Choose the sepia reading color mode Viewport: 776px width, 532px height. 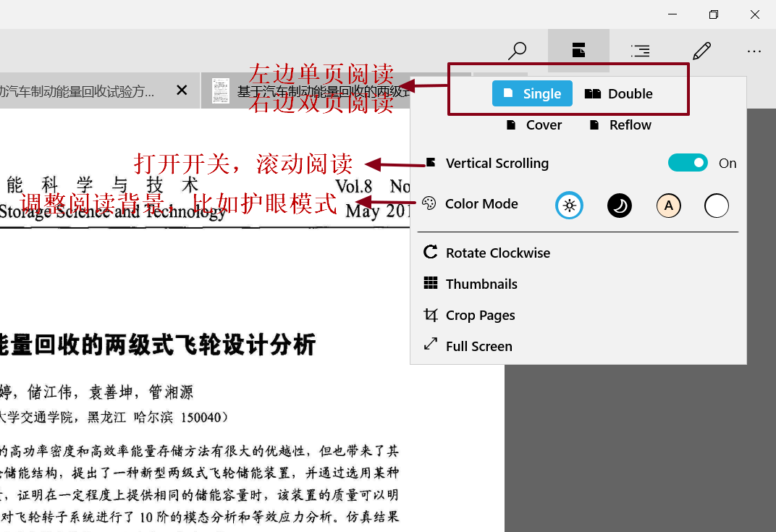coord(668,206)
